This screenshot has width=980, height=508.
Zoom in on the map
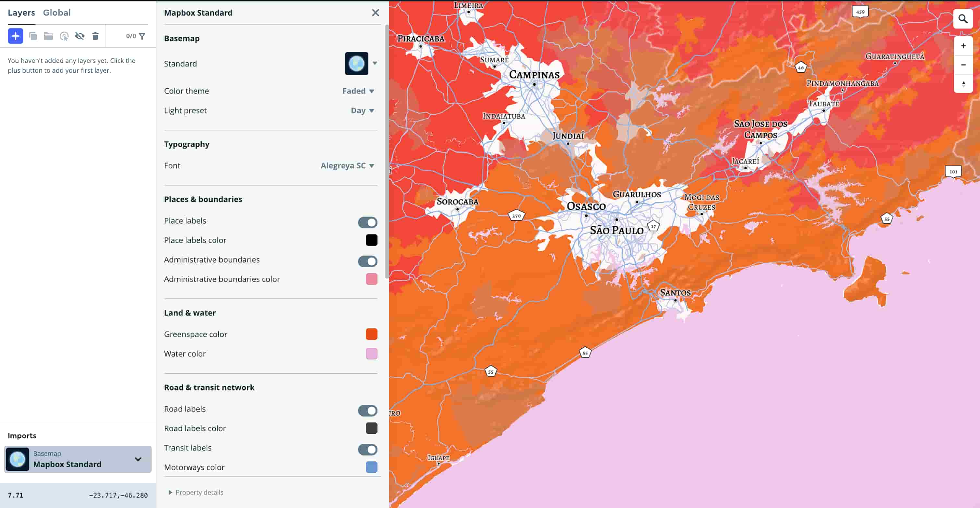click(x=964, y=45)
